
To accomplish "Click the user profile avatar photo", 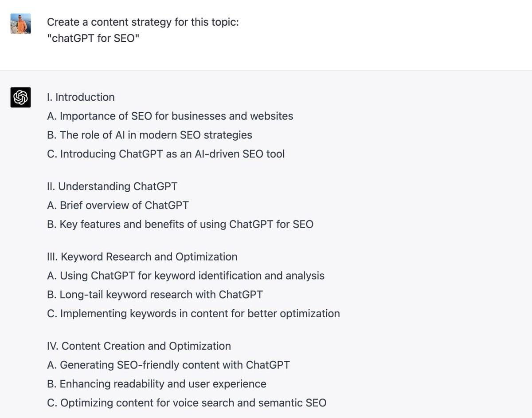I will click(20, 24).
